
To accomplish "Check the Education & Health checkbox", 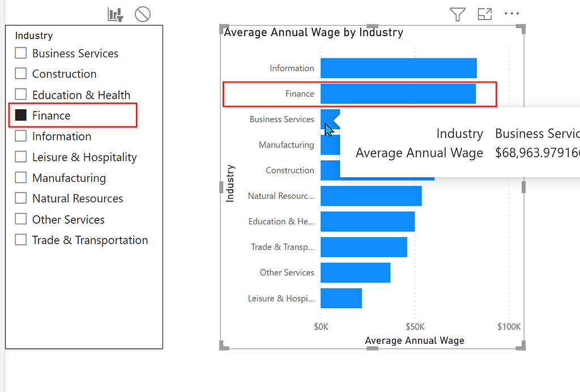I will click(21, 94).
